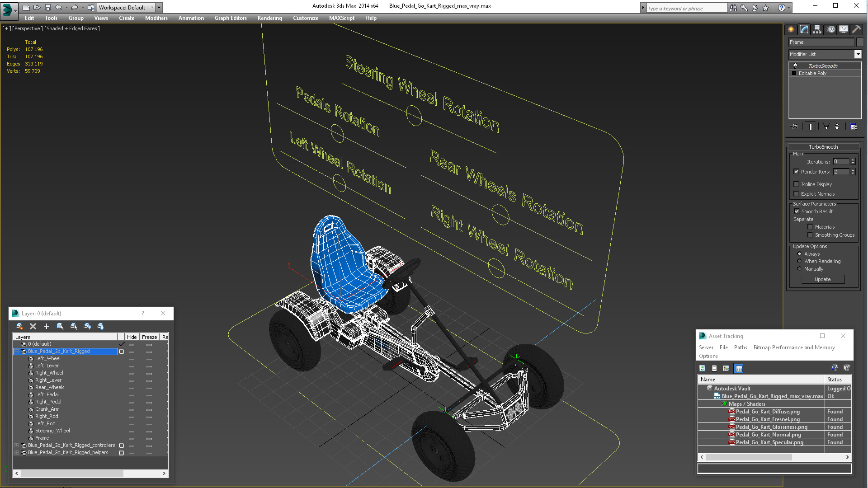Click Make Unique icon in modifier stack
This screenshot has width=868, height=488.
(826, 127)
